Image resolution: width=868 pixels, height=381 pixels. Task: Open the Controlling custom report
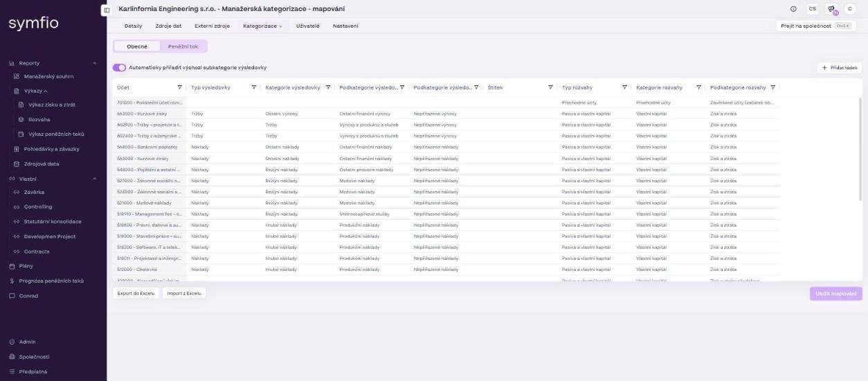pyautogui.click(x=38, y=206)
